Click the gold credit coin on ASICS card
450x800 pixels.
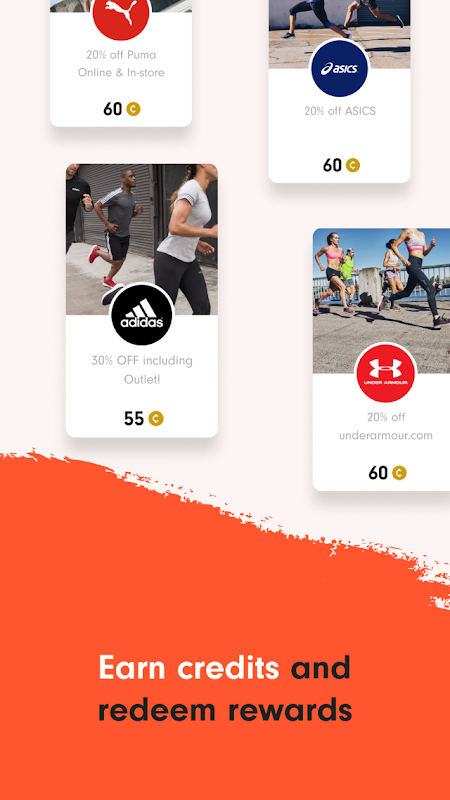(353, 165)
